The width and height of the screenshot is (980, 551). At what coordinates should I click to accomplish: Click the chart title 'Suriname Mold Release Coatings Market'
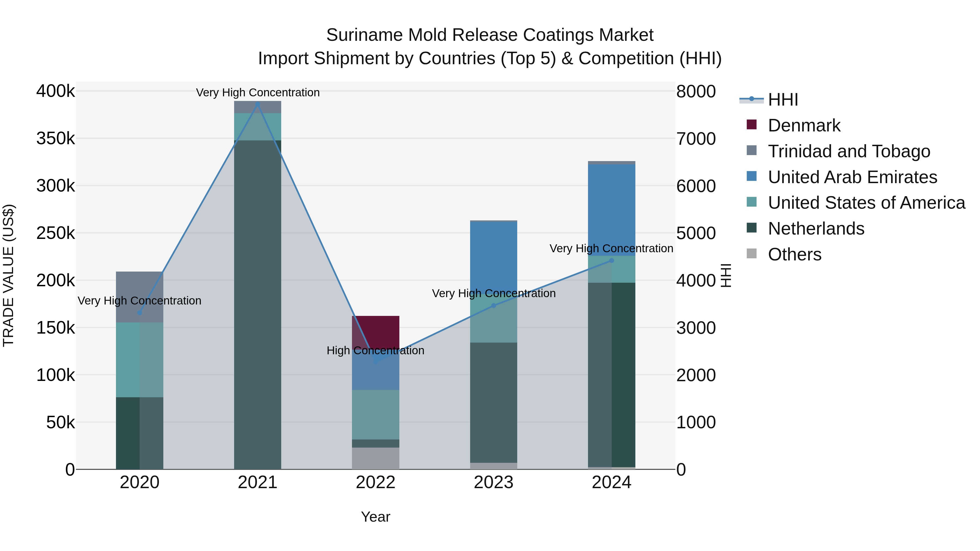[x=490, y=35]
